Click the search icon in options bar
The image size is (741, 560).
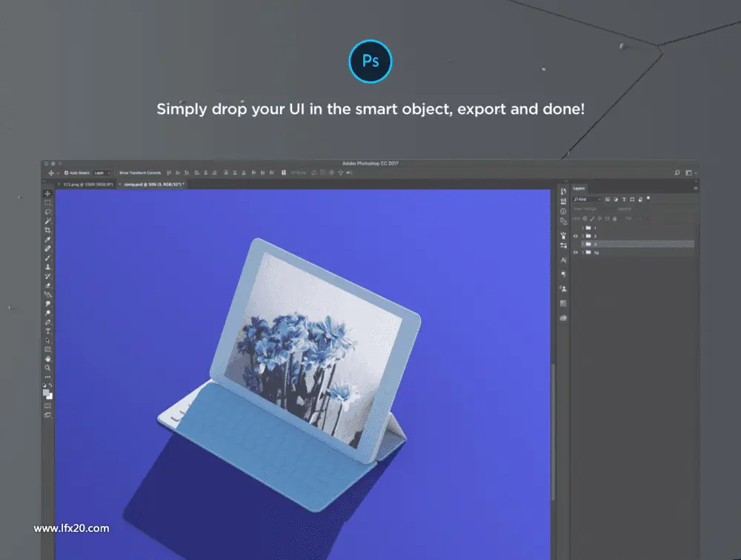tap(677, 173)
